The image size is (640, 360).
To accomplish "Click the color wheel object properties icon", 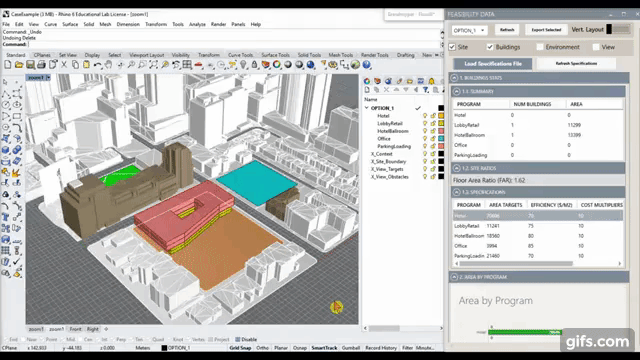I will (x=277, y=64).
